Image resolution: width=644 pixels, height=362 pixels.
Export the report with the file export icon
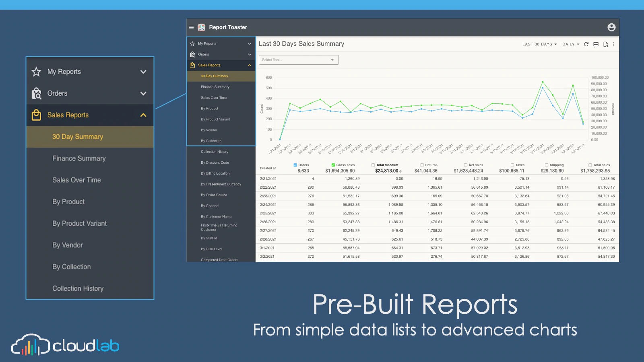tap(605, 44)
